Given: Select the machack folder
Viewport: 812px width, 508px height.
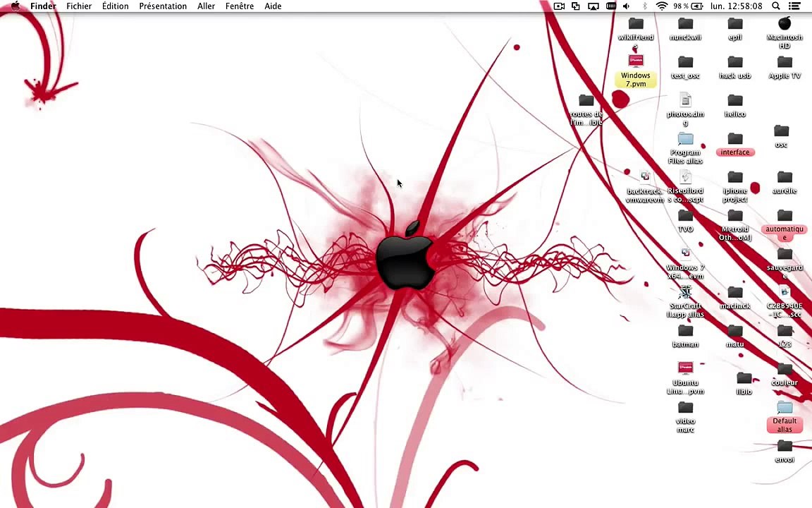Looking at the screenshot, I should [x=735, y=292].
